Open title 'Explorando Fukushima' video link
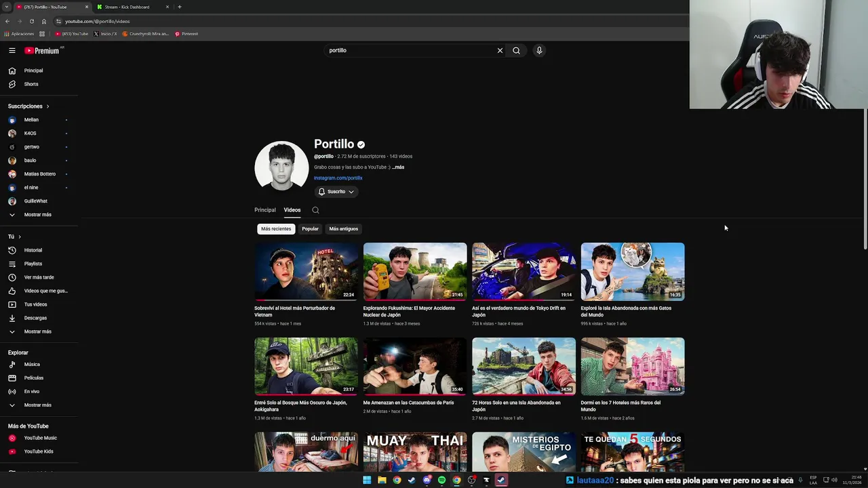 coord(409,312)
